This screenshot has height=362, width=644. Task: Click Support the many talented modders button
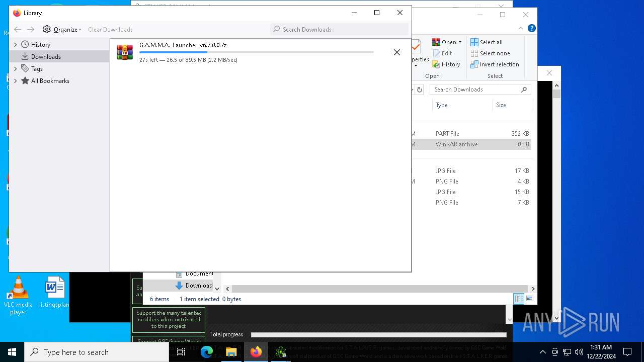[169, 319]
